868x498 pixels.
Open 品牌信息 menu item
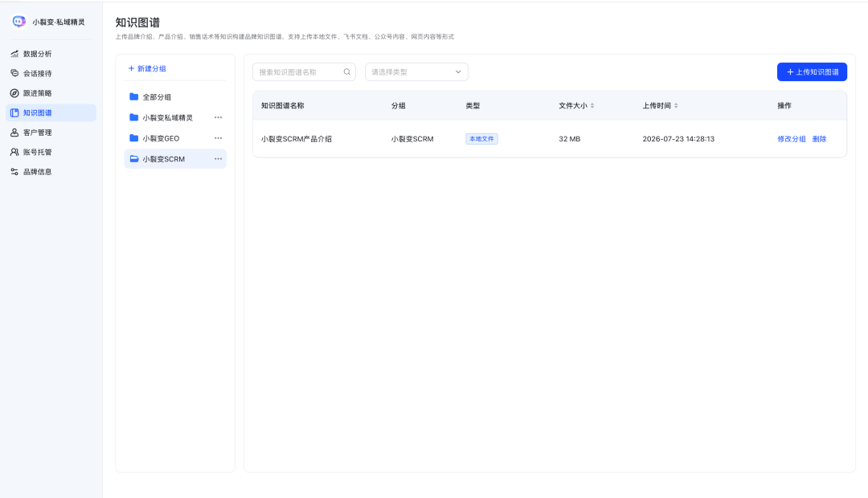(x=51, y=172)
